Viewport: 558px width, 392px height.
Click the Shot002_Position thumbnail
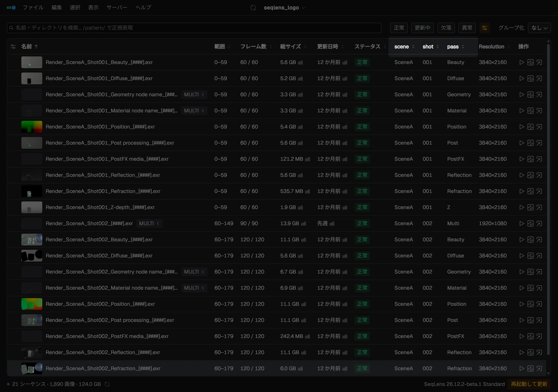32,304
